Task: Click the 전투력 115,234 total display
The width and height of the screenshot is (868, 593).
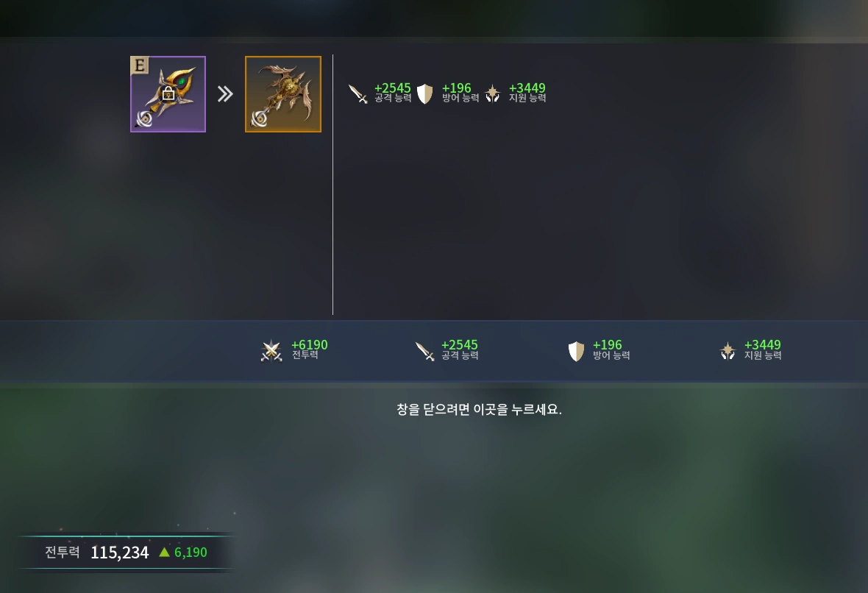Action: coord(97,552)
